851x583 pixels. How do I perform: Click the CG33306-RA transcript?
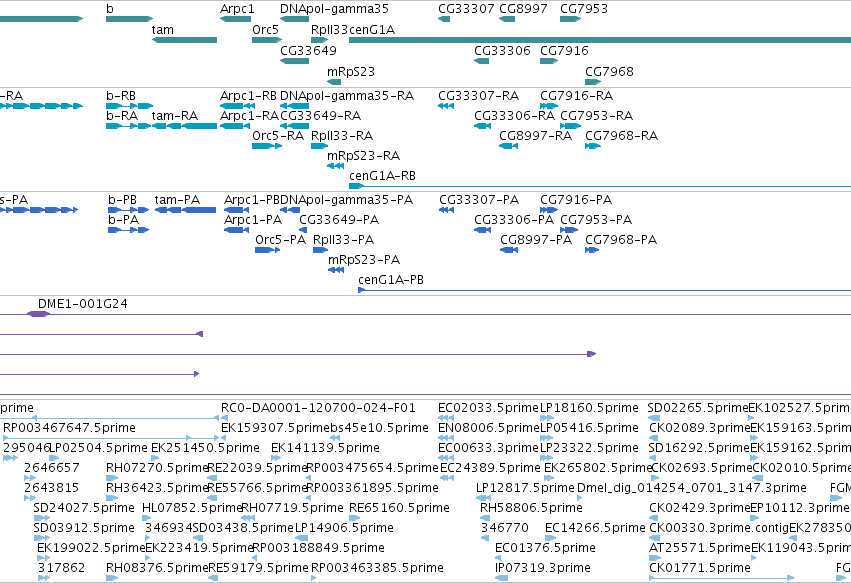pyautogui.click(x=482, y=126)
